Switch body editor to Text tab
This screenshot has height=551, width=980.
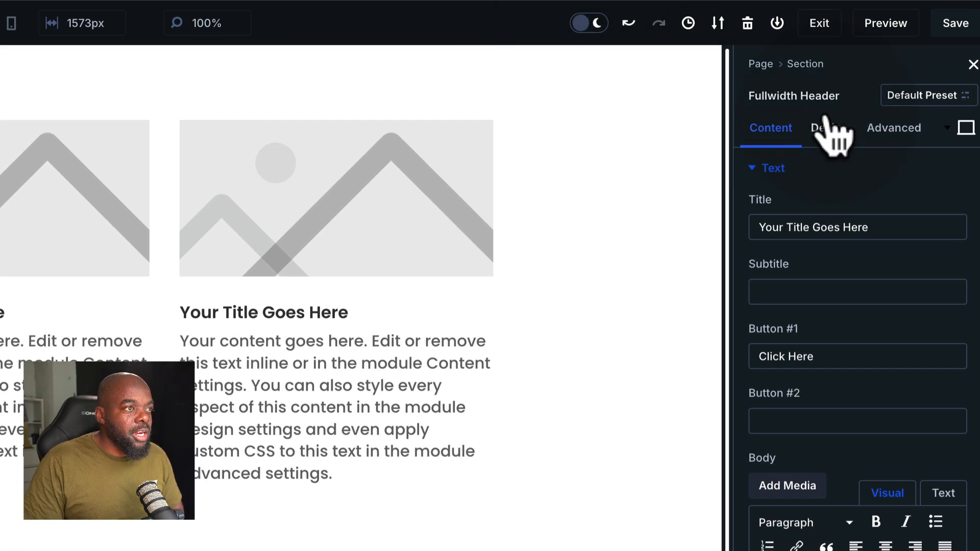[x=943, y=493]
